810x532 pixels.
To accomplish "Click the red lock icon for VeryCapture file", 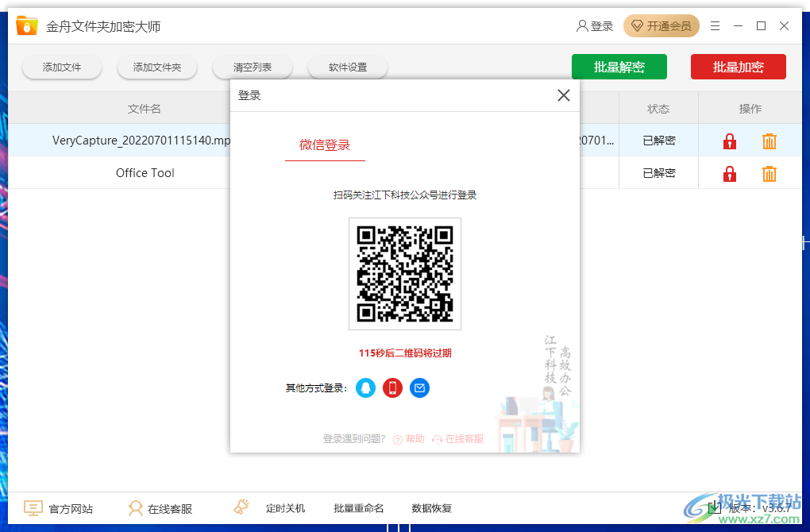I will coord(729,141).
